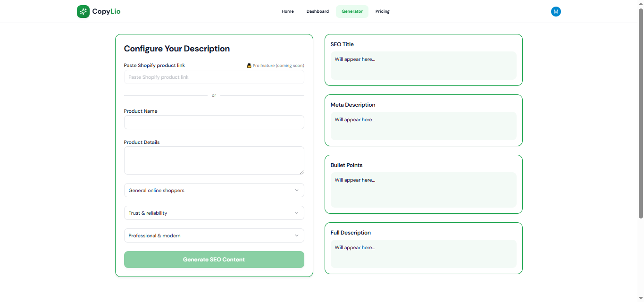Open the M profile avatar menu

tap(556, 11)
